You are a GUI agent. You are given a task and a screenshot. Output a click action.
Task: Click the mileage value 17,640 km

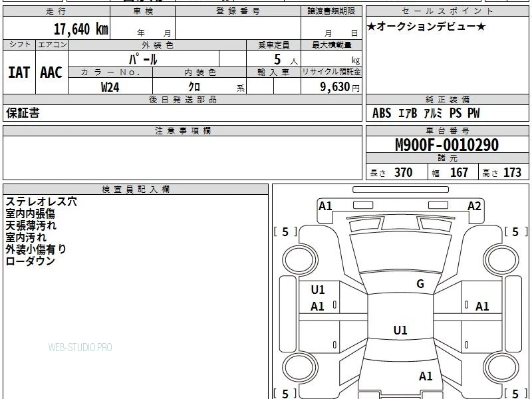pyautogui.click(x=80, y=29)
